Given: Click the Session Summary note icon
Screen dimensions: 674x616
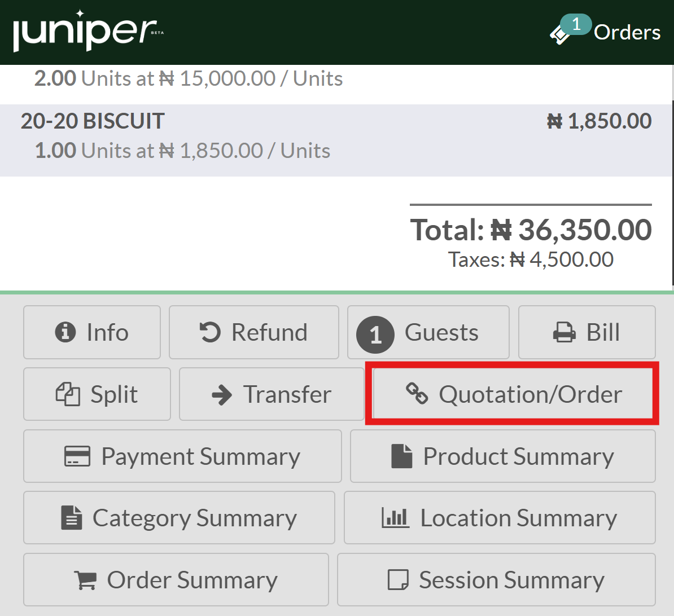Looking at the screenshot, I should tap(398, 580).
